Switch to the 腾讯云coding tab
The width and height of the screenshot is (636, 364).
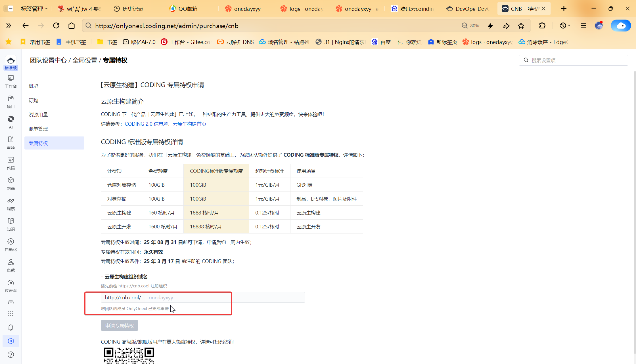click(413, 9)
